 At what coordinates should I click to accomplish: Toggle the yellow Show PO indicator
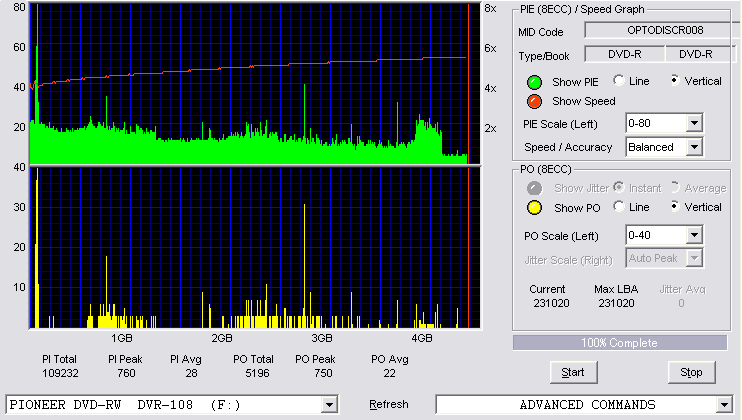[x=534, y=208]
